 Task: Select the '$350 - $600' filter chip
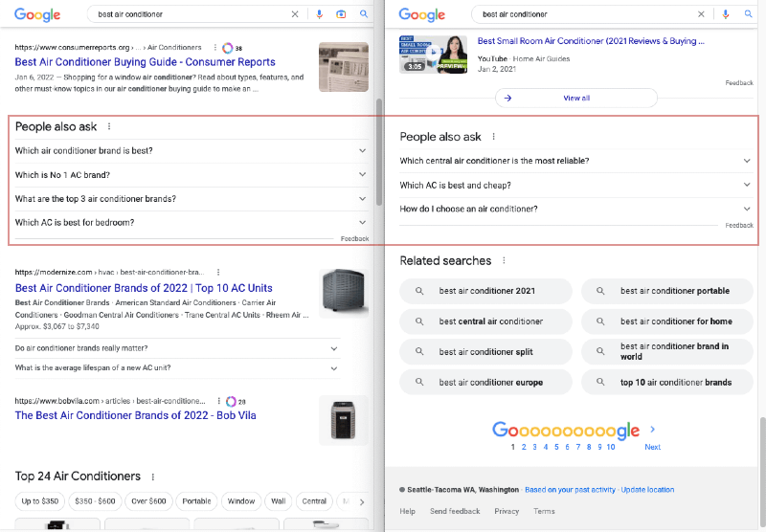pos(95,501)
